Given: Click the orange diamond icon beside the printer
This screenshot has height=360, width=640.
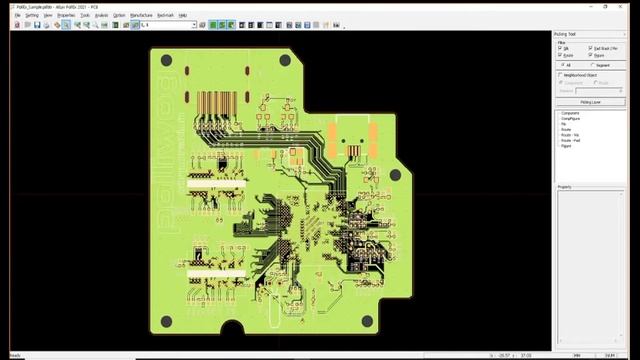Looking at the screenshot, I should 57,25.
